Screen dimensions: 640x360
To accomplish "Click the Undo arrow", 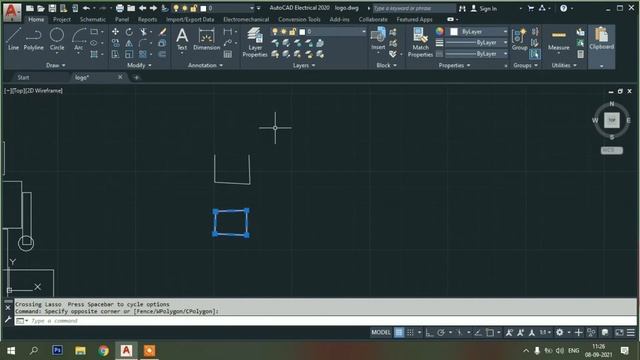I will tap(86, 8).
